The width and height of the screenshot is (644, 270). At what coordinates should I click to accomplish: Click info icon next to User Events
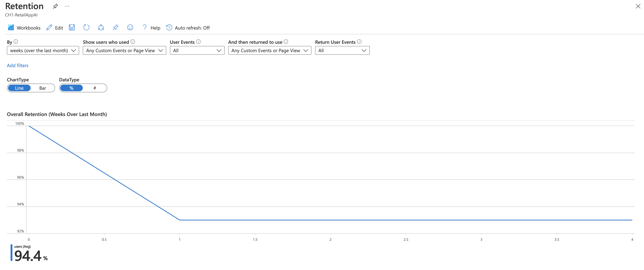[198, 42]
